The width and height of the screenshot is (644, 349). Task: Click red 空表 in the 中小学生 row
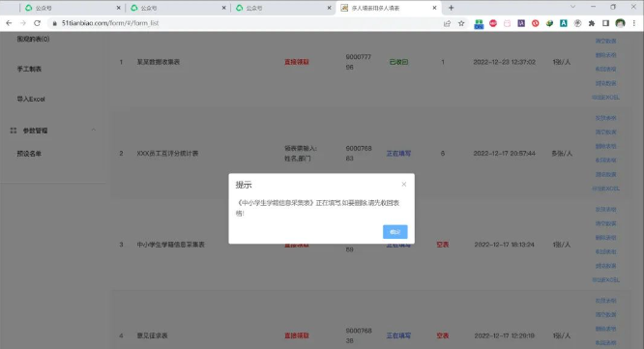click(x=442, y=245)
